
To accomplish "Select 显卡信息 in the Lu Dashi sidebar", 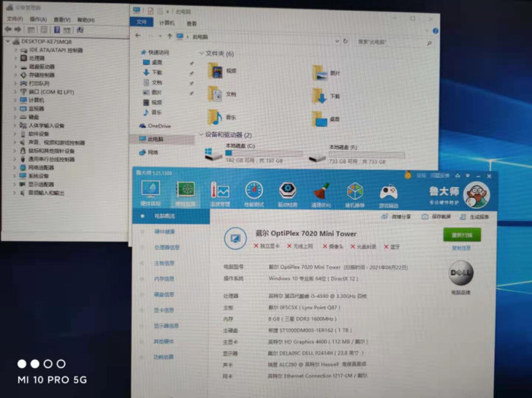I will tap(164, 310).
